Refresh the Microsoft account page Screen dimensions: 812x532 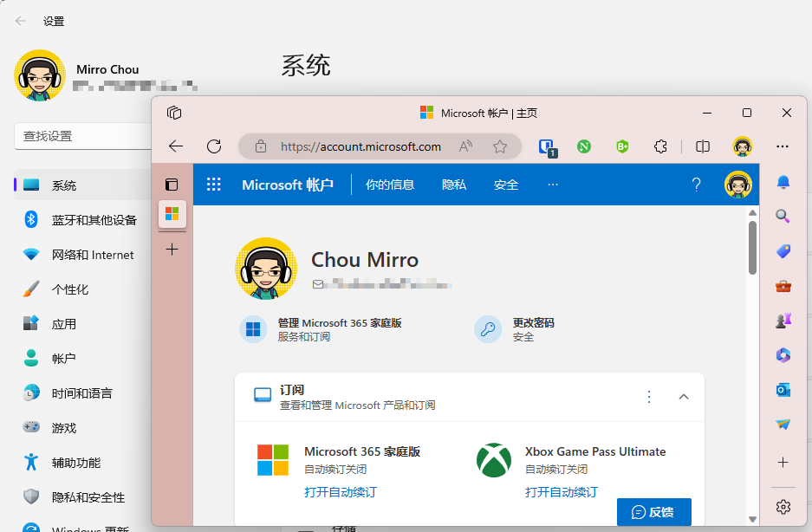click(214, 146)
